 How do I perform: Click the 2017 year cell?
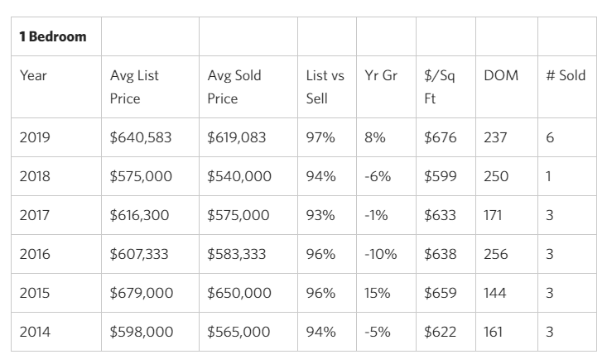tap(35, 215)
